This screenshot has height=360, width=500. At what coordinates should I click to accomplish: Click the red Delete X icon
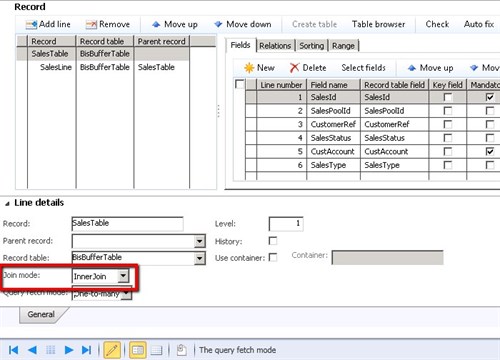(294, 68)
